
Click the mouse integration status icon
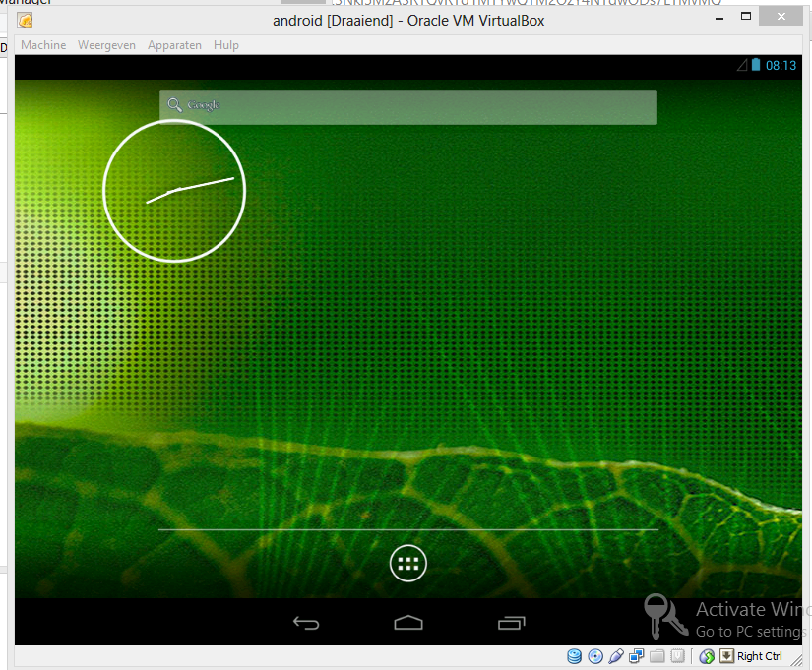tap(707, 656)
